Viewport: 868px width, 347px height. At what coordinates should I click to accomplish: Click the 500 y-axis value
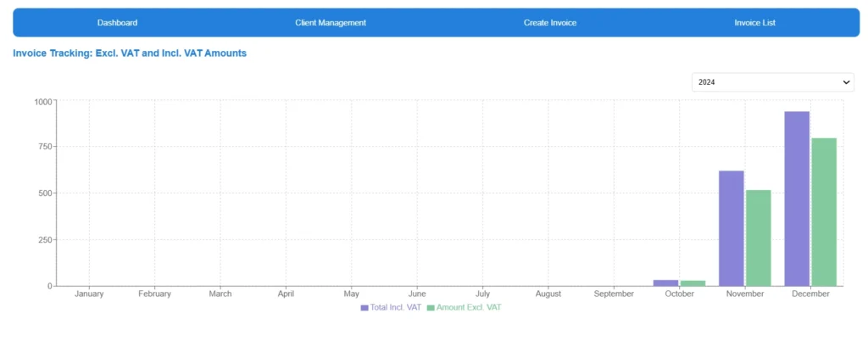coord(45,193)
